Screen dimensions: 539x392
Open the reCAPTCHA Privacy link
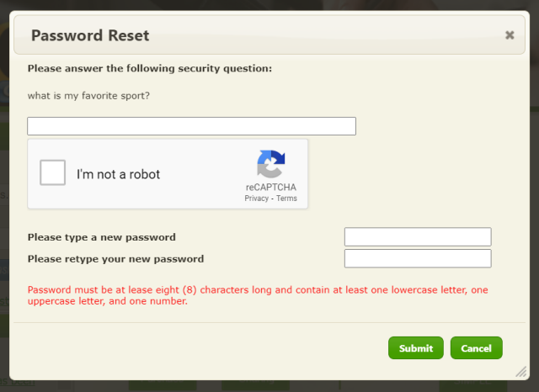pos(256,199)
